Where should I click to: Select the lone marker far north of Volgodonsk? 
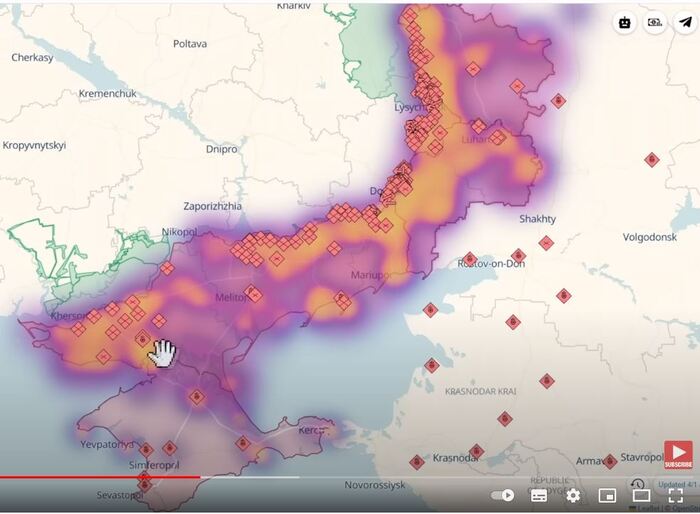[x=652, y=159]
